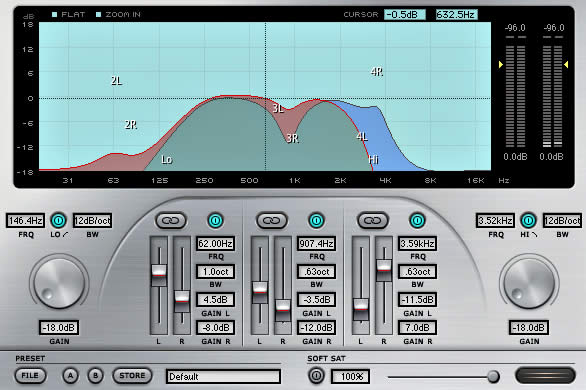Click the link icon for the 62.00Hz band
Image resolution: width=586 pixels, height=390 pixels.
coord(171,220)
